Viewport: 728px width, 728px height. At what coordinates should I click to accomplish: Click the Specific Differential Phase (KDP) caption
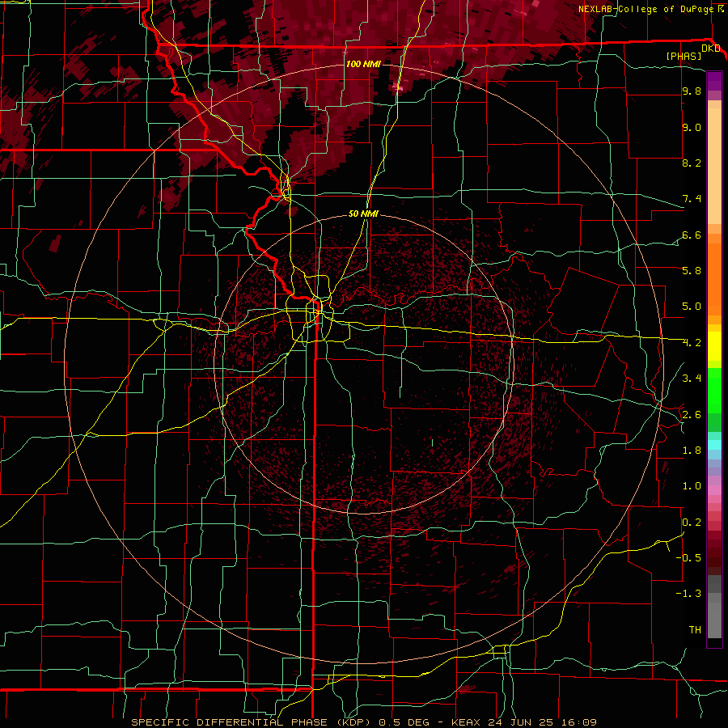(253, 722)
